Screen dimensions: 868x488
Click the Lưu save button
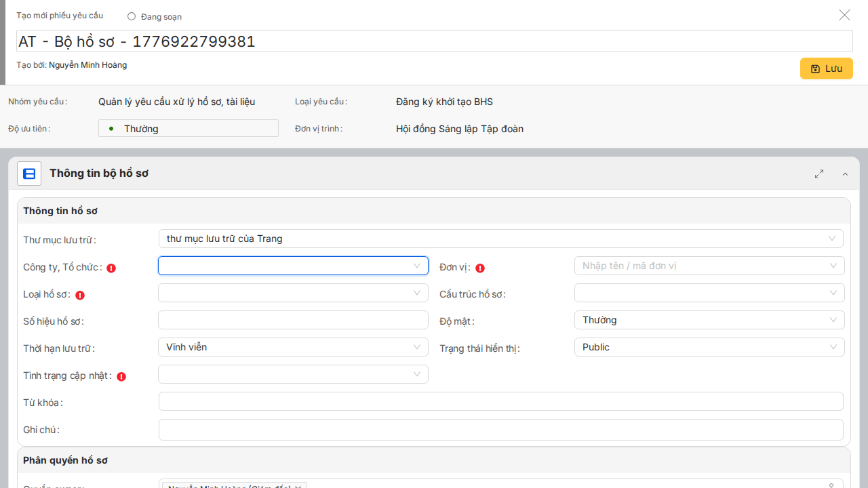pyautogui.click(x=826, y=68)
